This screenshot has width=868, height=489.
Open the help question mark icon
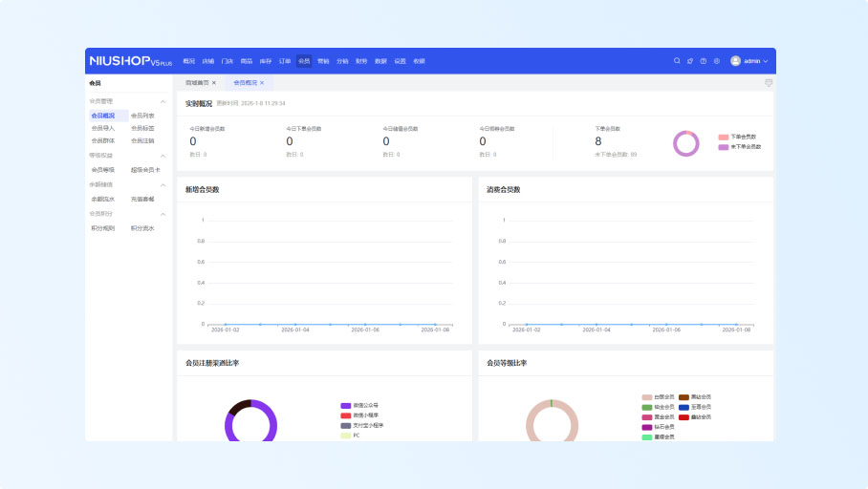[704, 61]
